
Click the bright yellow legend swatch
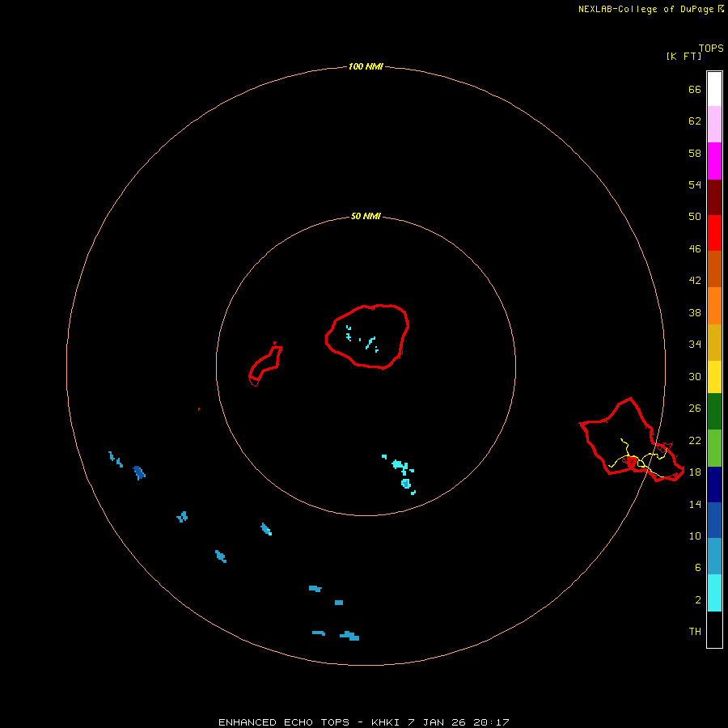point(714,377)
